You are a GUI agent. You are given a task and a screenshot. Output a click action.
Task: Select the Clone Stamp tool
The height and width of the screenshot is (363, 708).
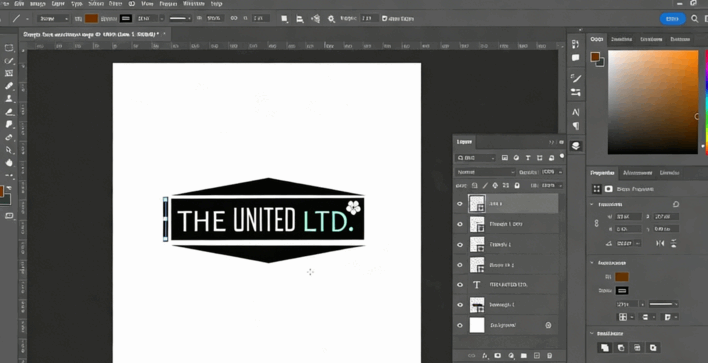9,98
